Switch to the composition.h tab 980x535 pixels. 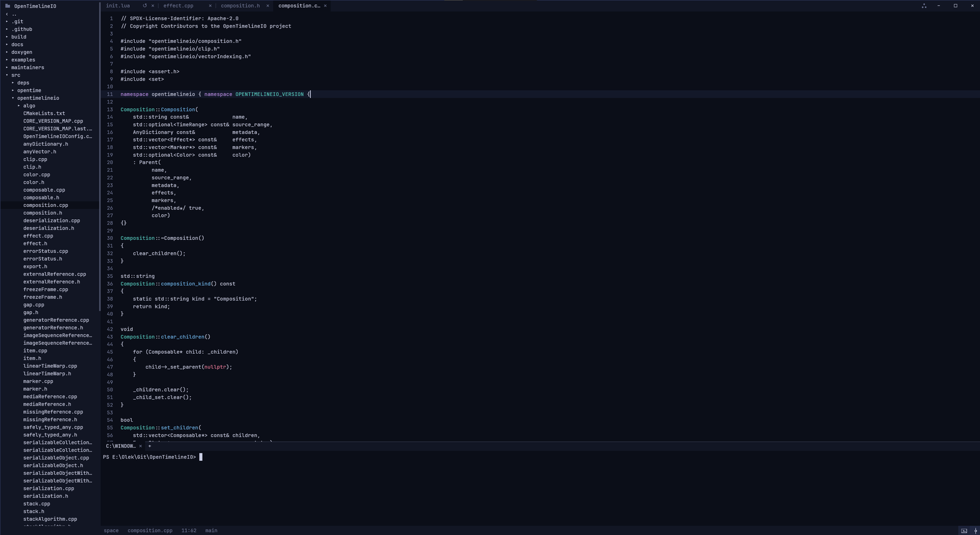pos(240,6)
